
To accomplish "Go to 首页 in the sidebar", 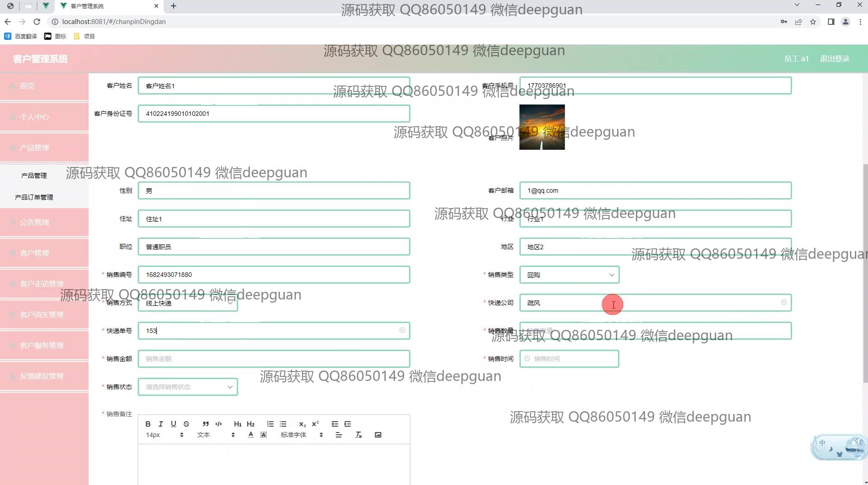I will (x=44, y=86).
